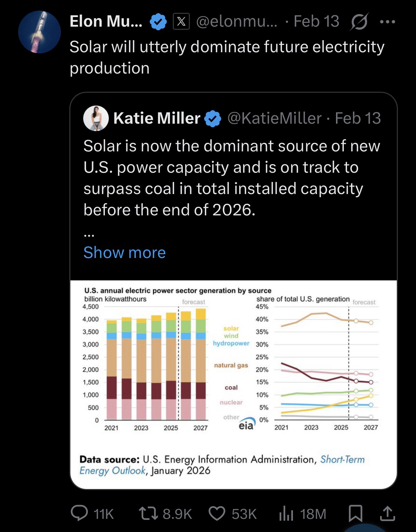Open the three-dot more options menu

pyautogui.click(x=387, y=22)
